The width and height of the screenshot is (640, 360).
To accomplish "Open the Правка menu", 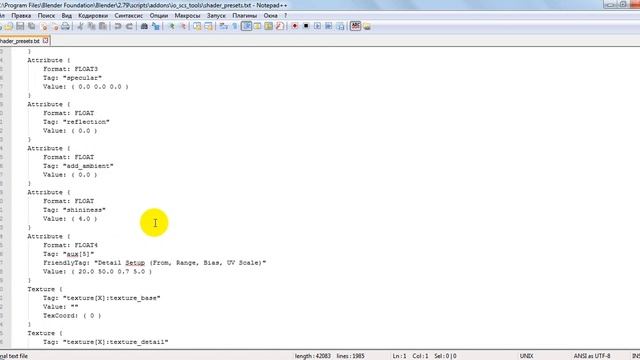I will [x=21, y=16].
